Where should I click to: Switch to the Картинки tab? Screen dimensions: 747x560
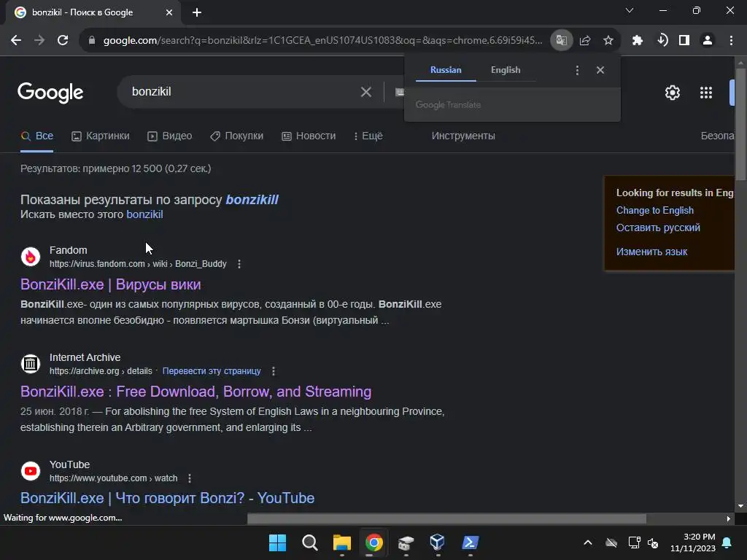tap(101, 136)
